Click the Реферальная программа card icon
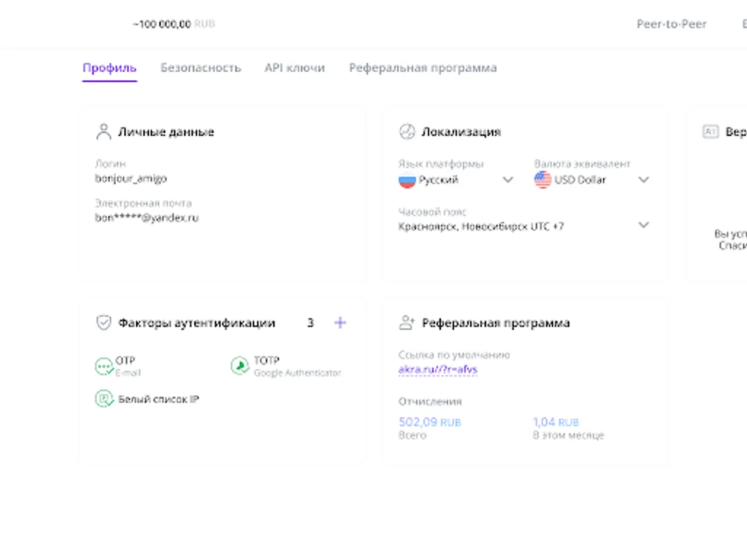Image resolution: width=747 pixels, height=560 pixels. (x=406, y=323)
